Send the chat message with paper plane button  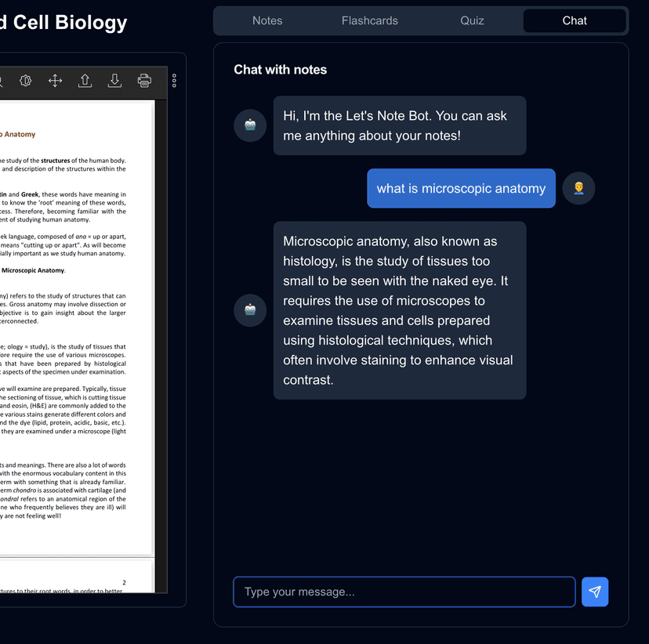click(594, 592)
